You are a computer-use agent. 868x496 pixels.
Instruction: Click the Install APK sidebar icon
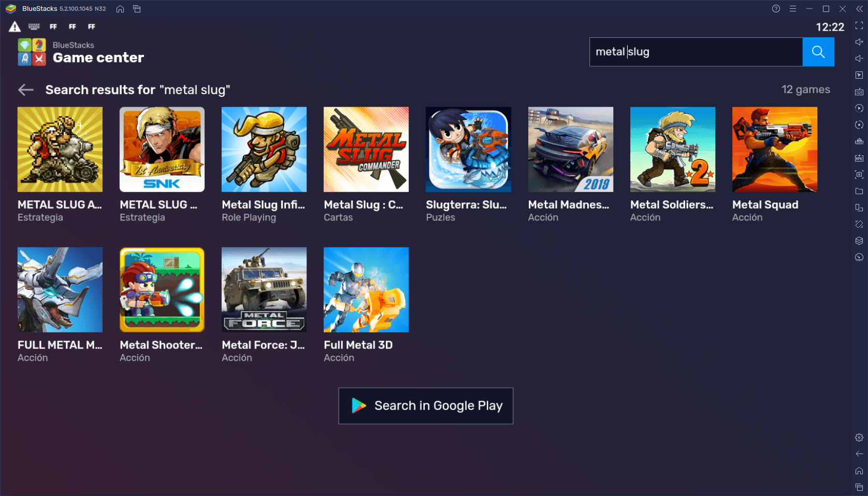click(859, 158)
